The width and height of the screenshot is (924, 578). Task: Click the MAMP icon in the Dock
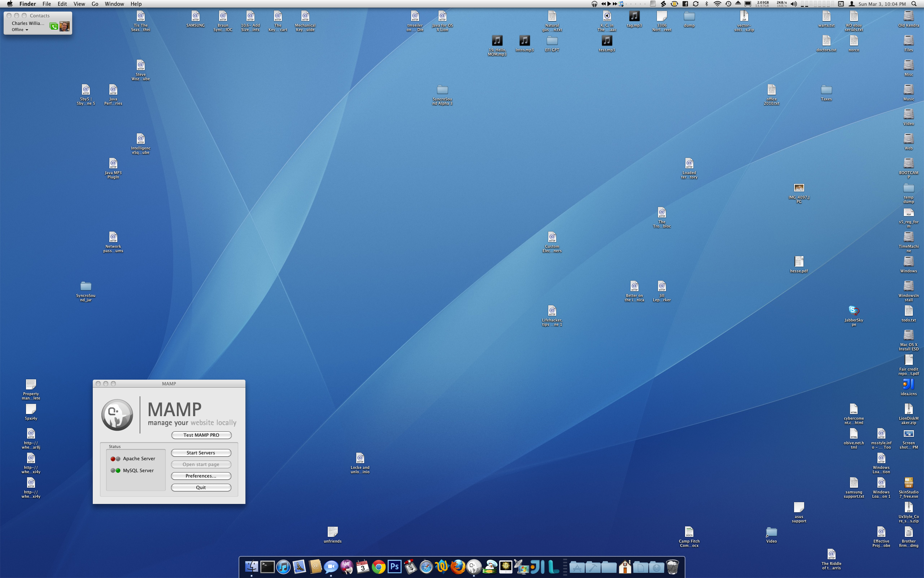pyautogui.click(x=474, y=567)
